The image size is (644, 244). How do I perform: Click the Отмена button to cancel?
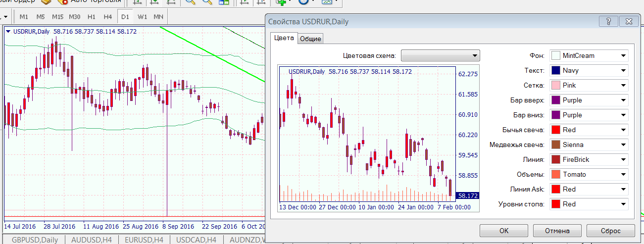(557, 231)
